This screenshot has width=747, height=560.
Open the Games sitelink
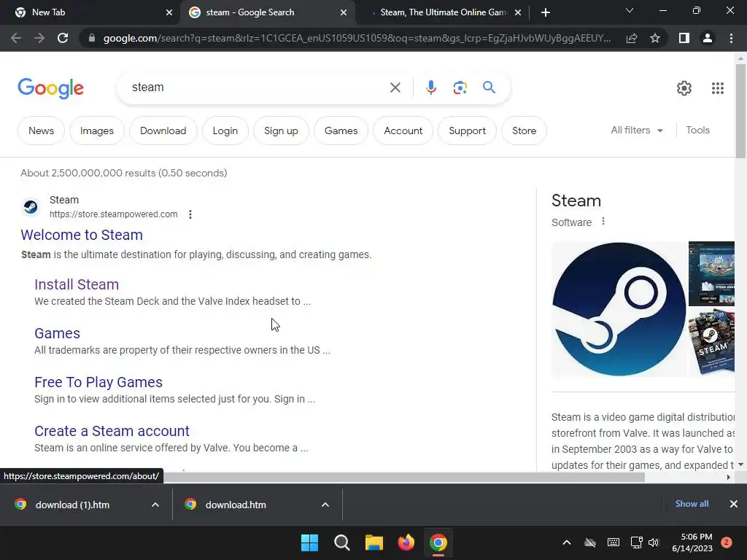[x=57, y=333]
